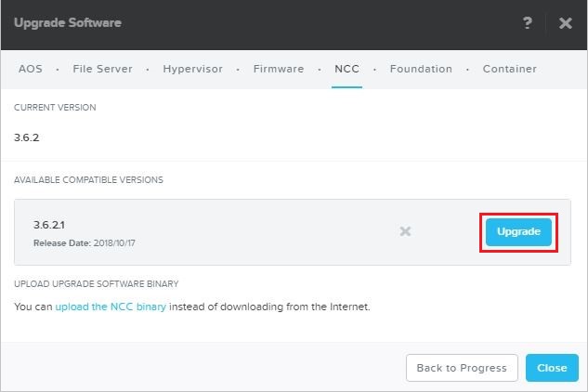Click the Release Date 2018/10/17 text

tap(84, 243)
